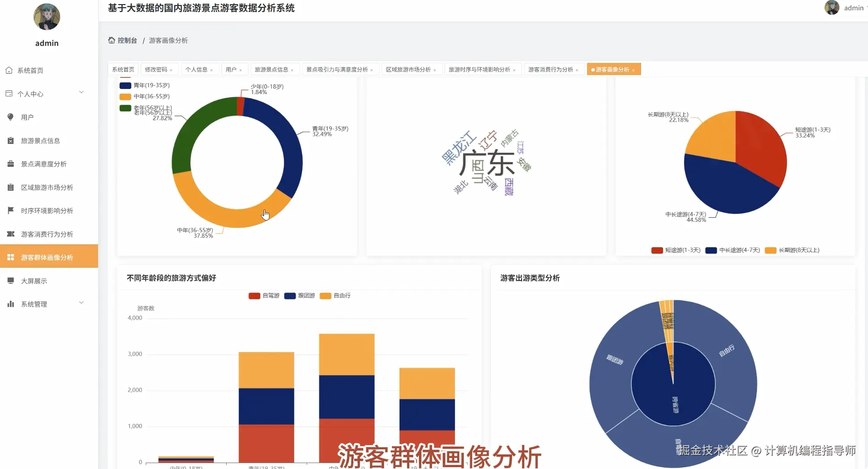Switch to the 个人信息 tab
Screen dimensions: 868x469
pyautogui.click(x=197, y=69)
